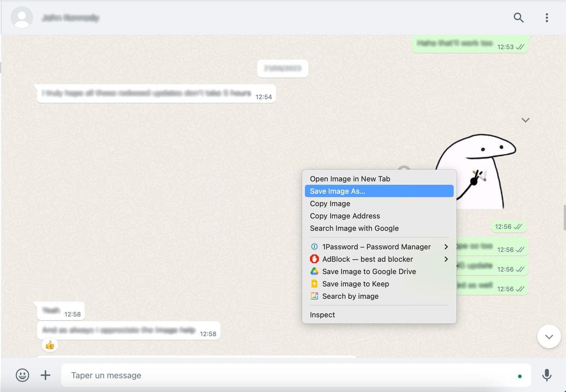Click John Kennedy's profile avatar
The width and height of the screenshot is (566, 392).
click(22, 17)
